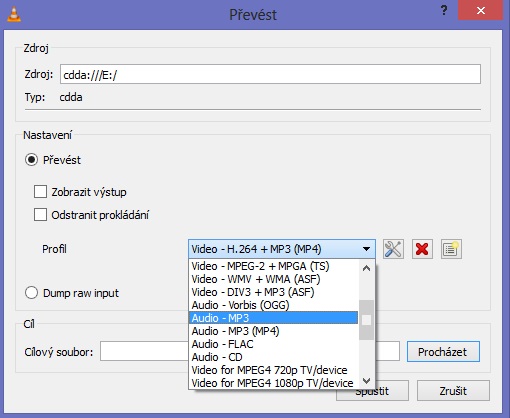Select Video for MPEG4 720p TV/device profile
510x418 pixels.
coord(273,370)
